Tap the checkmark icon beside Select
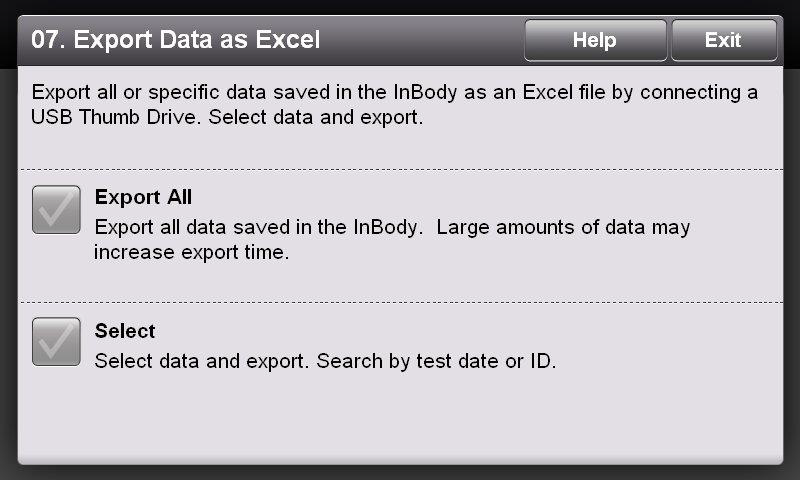Screen dimensions: 800x480 (56, 341)
